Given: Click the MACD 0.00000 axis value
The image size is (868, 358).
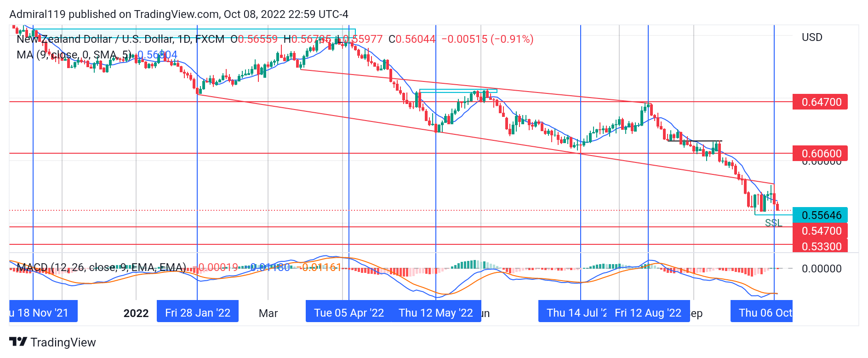Looking at the screenshot, I should [822, 269].
